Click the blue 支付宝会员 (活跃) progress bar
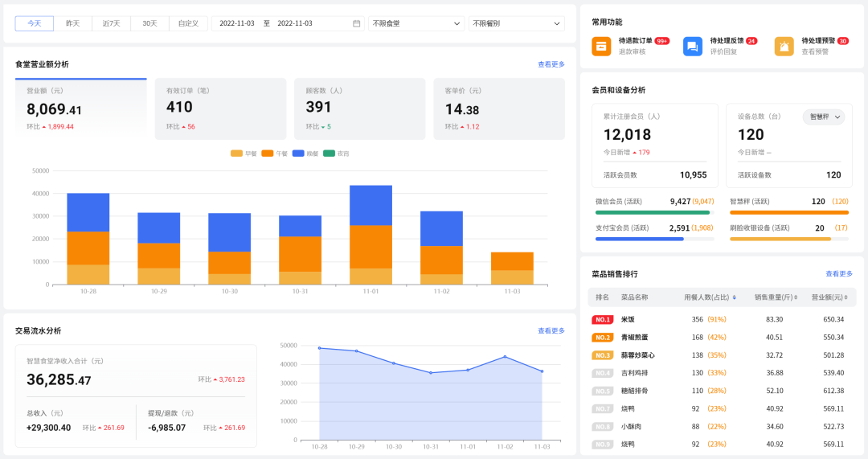 (640, 240)
